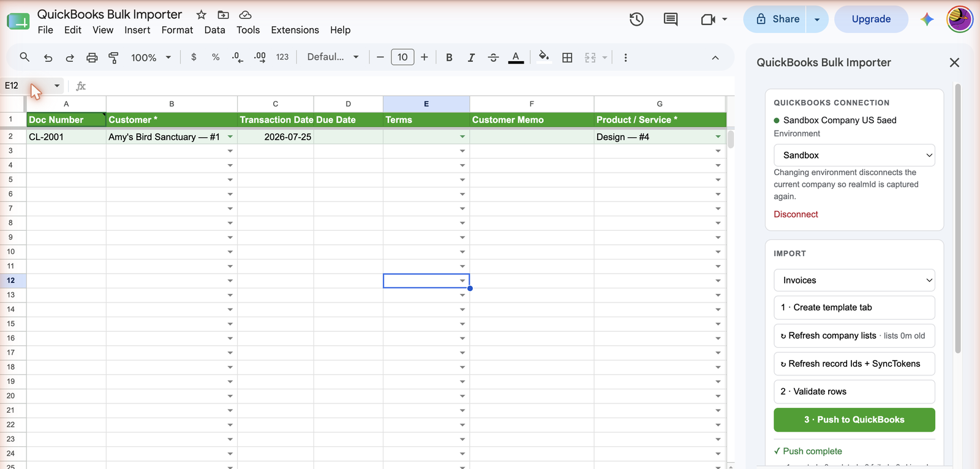Click the move to folder icon
Image resolution: width=980 pixels, height=469 pixels.
pyautogui.click(x=223, y=15)
